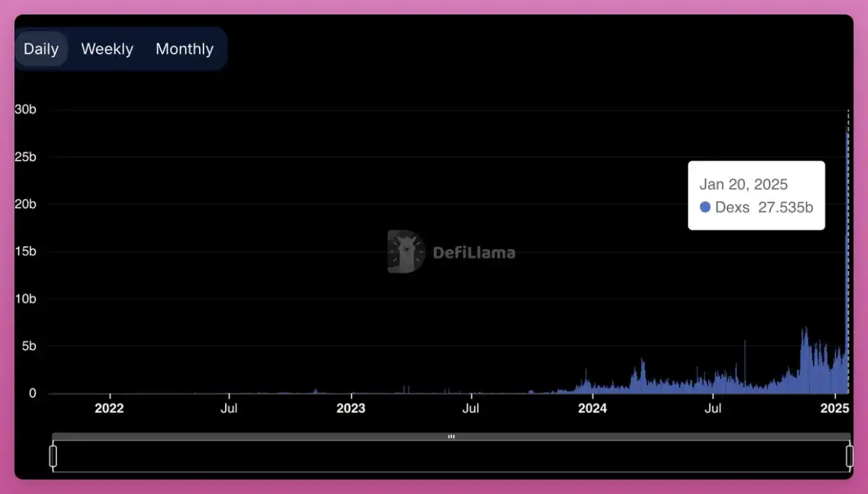This screenshot has width=868, height=494.
Task: Click the right handle of range slider
Action: 849,456
